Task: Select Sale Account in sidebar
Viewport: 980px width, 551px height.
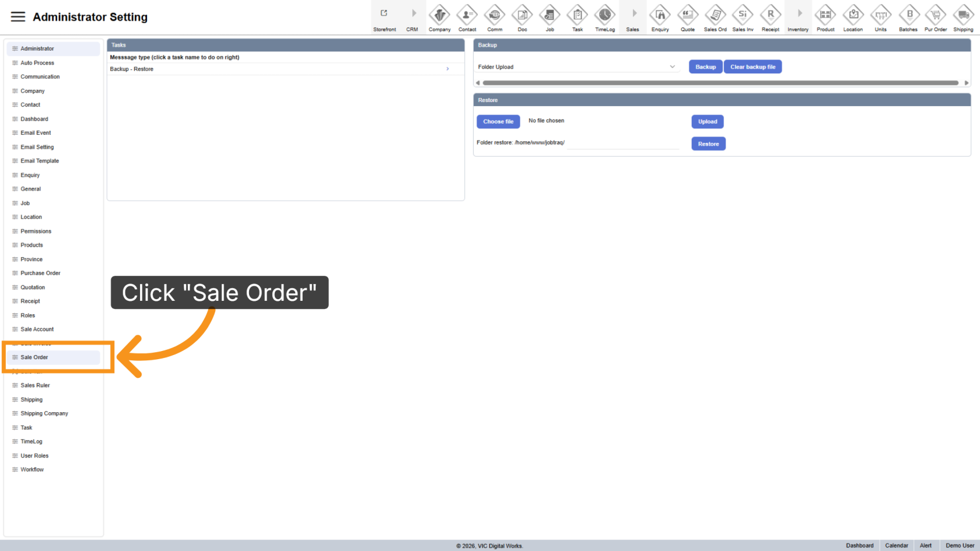Action: pos(53,329)
